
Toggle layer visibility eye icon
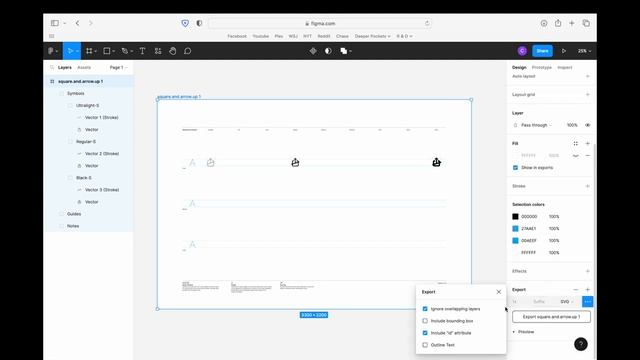(x=587, y=125)
